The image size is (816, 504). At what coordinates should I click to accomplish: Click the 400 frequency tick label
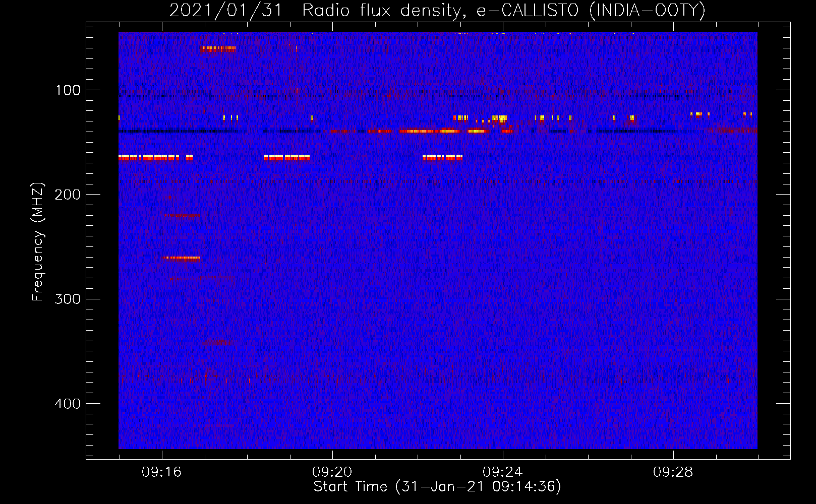tap(68, 404)
